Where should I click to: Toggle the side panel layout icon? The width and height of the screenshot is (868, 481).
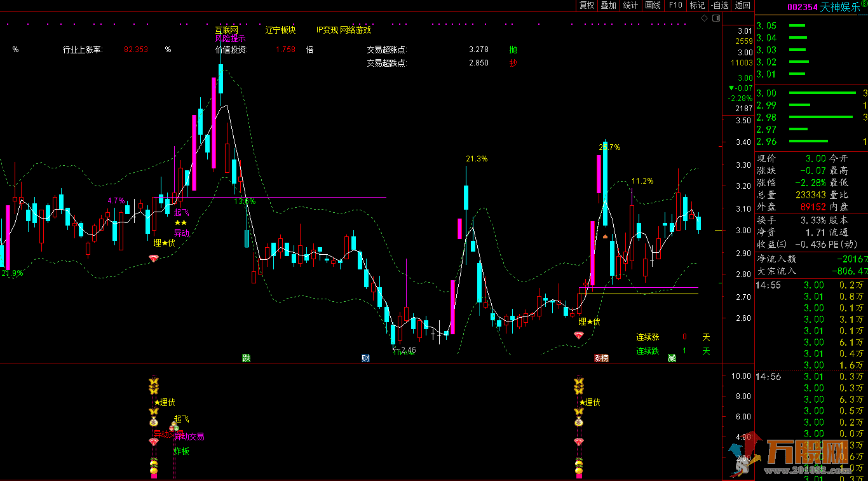tap(715, 19)
